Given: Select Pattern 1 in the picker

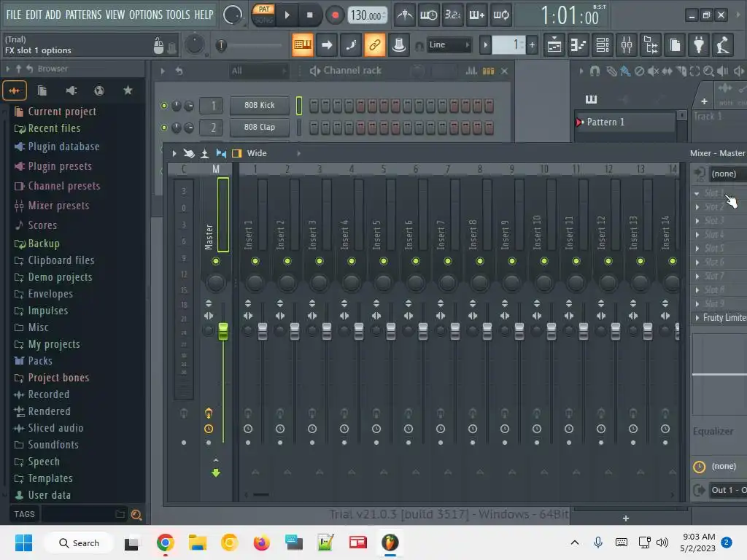Looking at the screenshot, I should (x=624, y=122).
